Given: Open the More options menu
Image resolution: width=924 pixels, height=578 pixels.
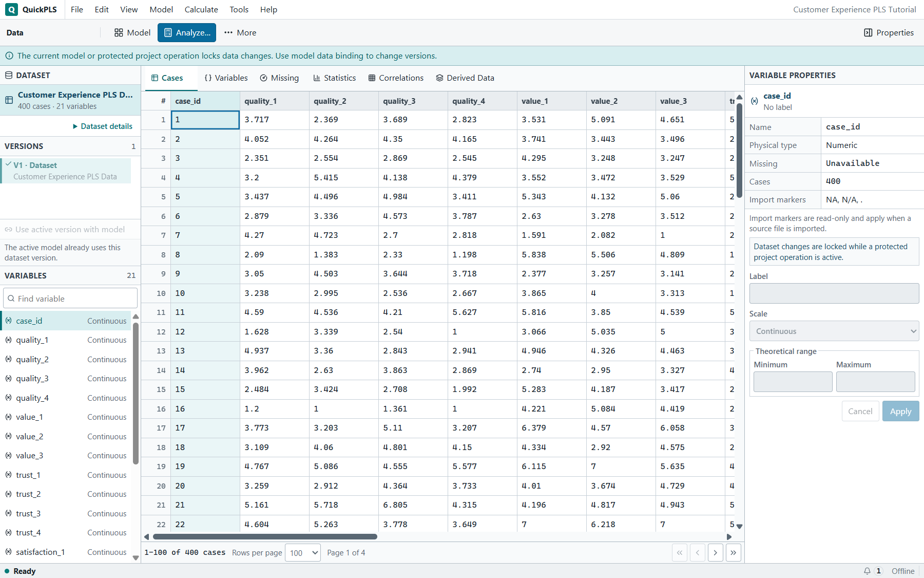Looking at the screenshot, I should coord(240,32).
